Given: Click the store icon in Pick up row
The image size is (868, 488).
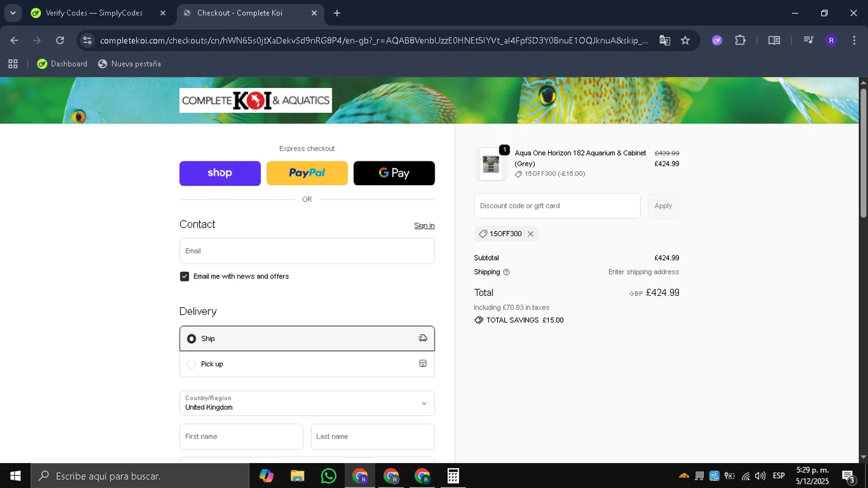Looking at the screenshot, I should 423,364.
